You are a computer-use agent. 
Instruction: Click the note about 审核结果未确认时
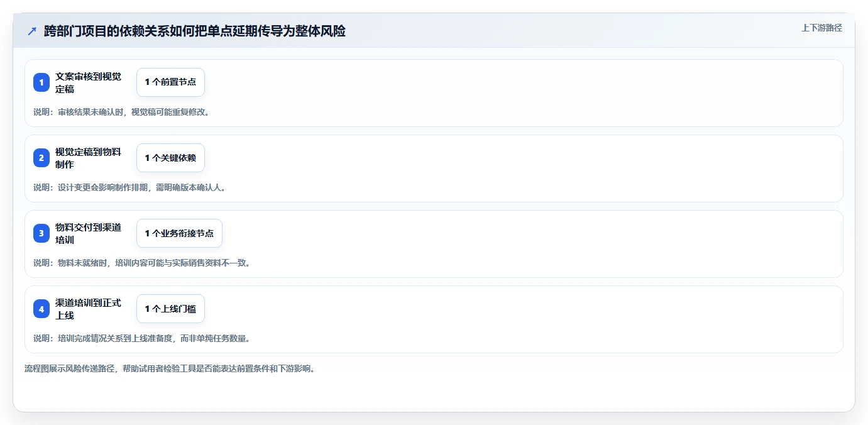121,112
